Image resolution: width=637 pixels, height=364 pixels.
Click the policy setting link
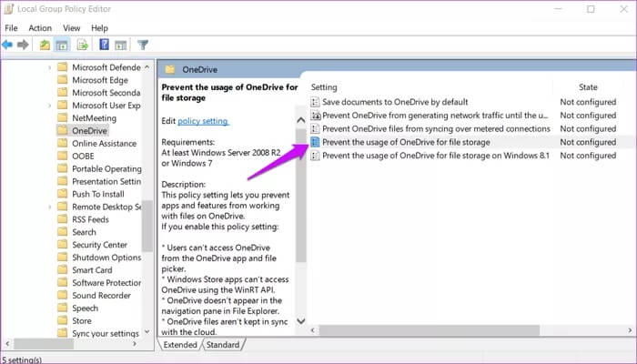[203, 121]
